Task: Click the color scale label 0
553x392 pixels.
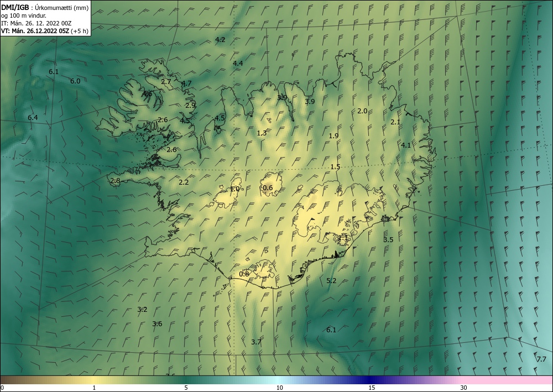Action: pos(2,388)
